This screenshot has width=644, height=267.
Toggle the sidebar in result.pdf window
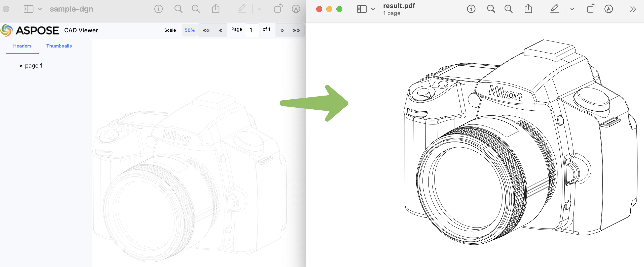pos(362,9)
